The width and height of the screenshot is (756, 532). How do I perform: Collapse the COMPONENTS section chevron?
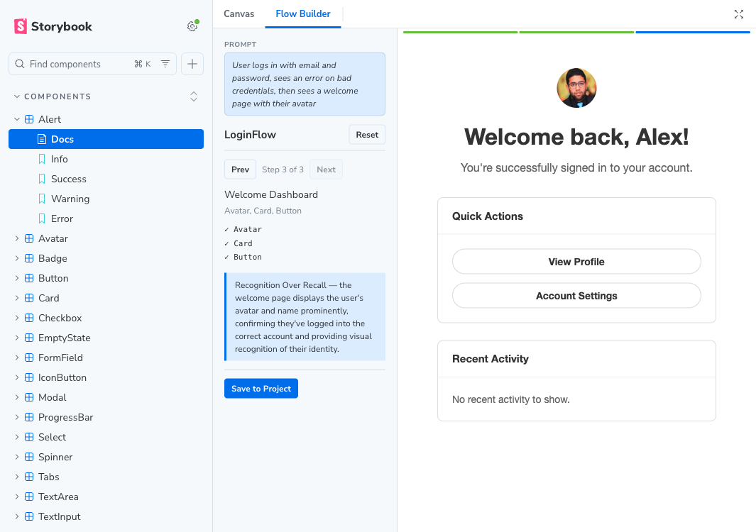click(17, 96)
